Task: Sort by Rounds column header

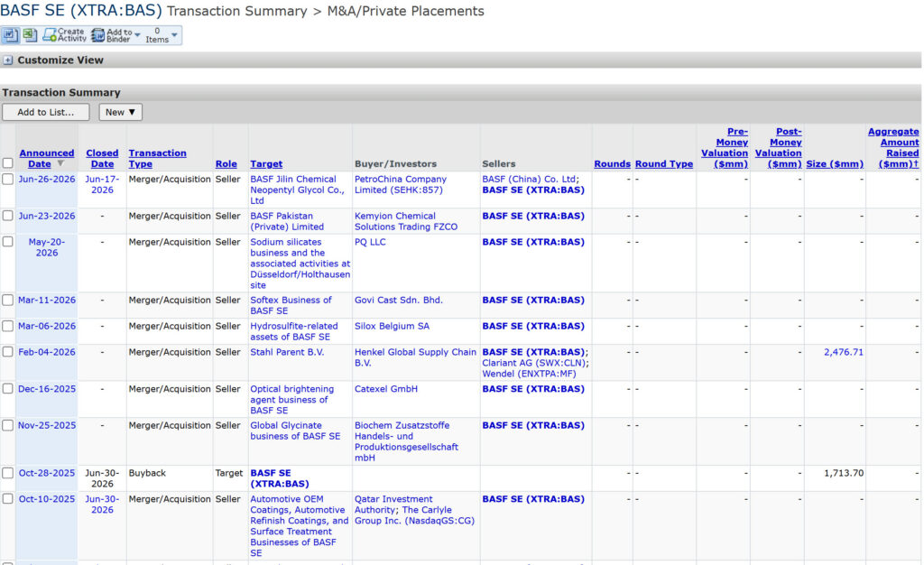Action: pyautogui.click(x=613, y=163)
